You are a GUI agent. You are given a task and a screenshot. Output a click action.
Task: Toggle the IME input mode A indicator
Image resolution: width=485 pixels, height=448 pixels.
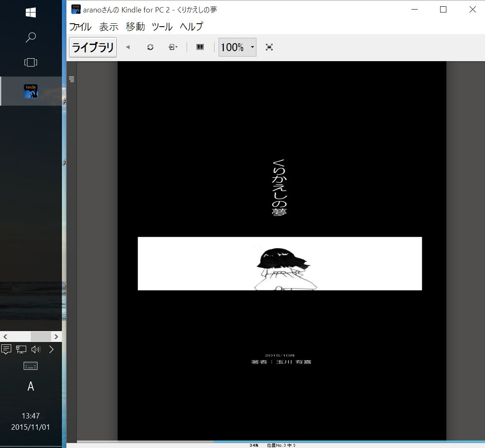click(x=31, y=387)
